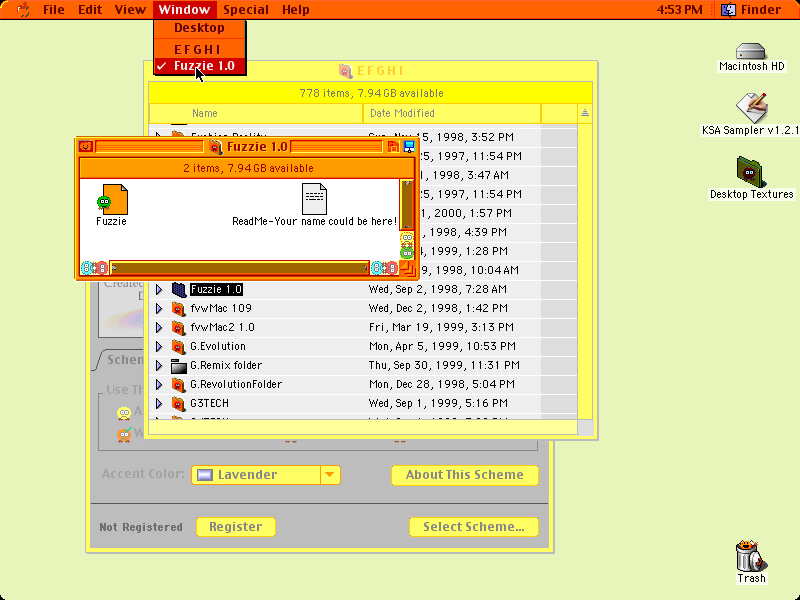Select the "fvwMac 109" file name
This screenshot has height=600, width=800.
click(x=221, y=308)
